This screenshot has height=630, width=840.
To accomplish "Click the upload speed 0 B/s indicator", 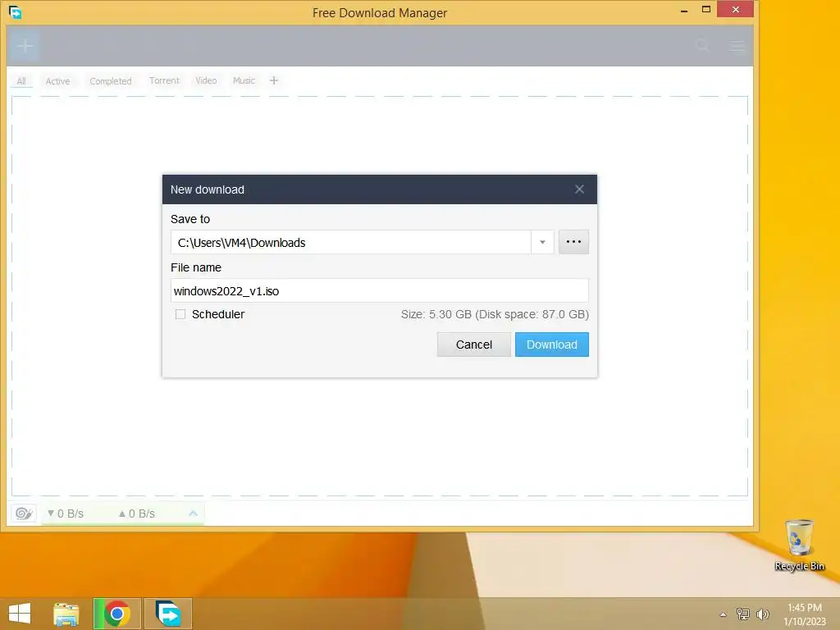I will (137, 514).
